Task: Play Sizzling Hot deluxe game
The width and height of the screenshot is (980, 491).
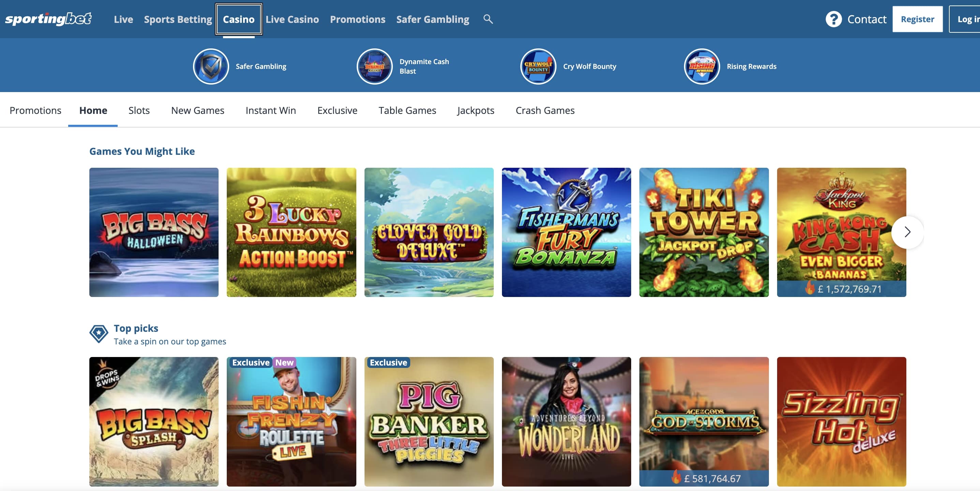Action: tap(841, 421)
